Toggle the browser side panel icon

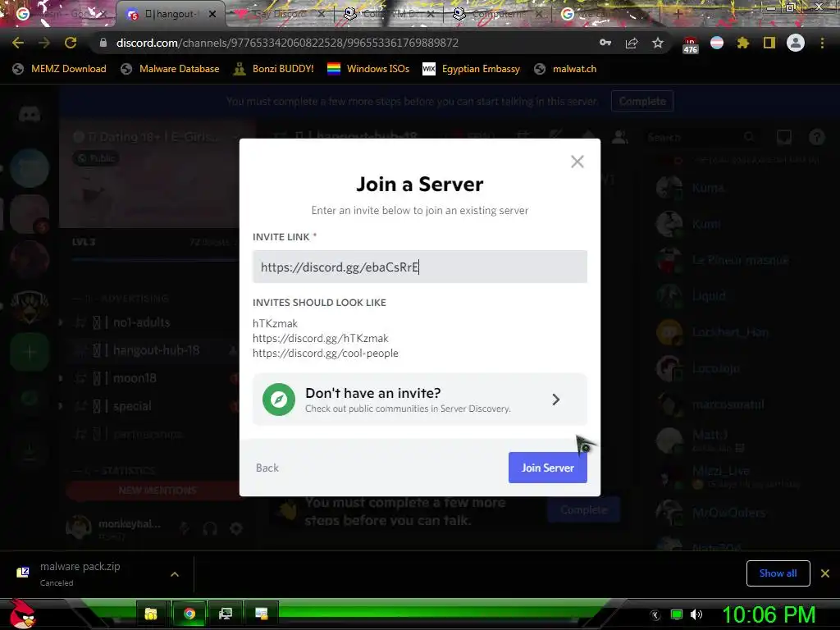click(769, 43)
